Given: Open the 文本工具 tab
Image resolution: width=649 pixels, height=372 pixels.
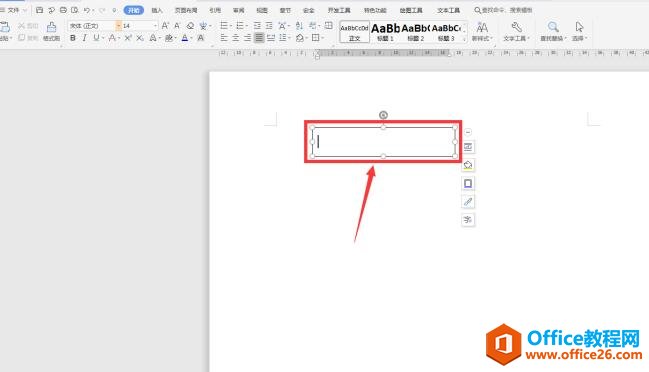Looking at the screenshot, I should pos(449,10).
